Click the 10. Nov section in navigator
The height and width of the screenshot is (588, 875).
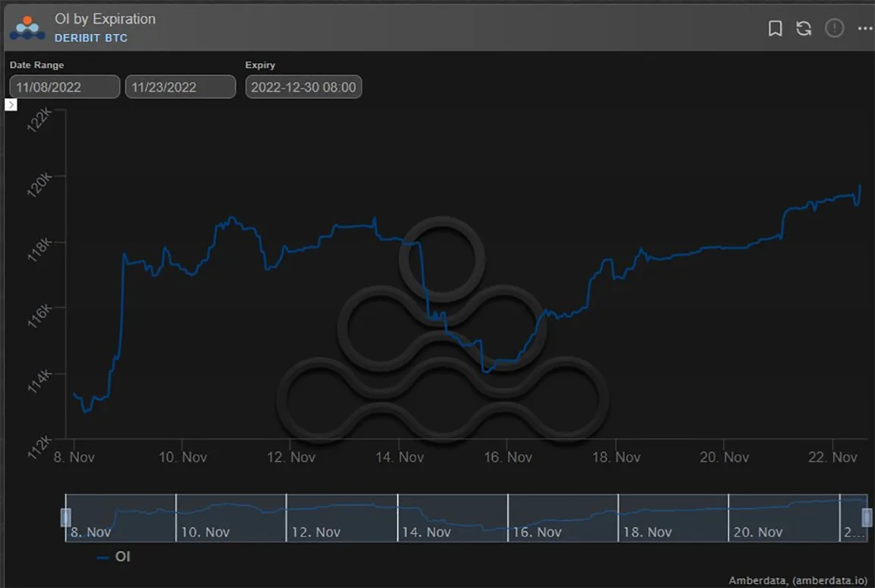231,518
